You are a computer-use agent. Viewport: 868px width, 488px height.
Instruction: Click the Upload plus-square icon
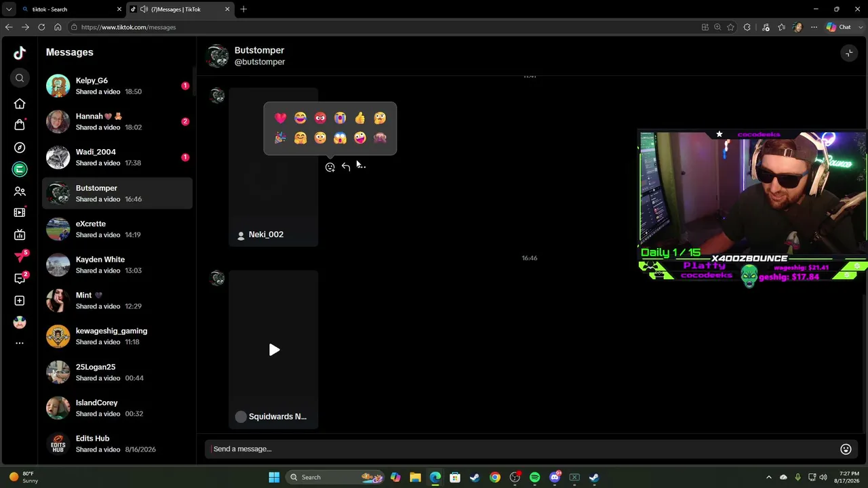[x=20, y=300]
